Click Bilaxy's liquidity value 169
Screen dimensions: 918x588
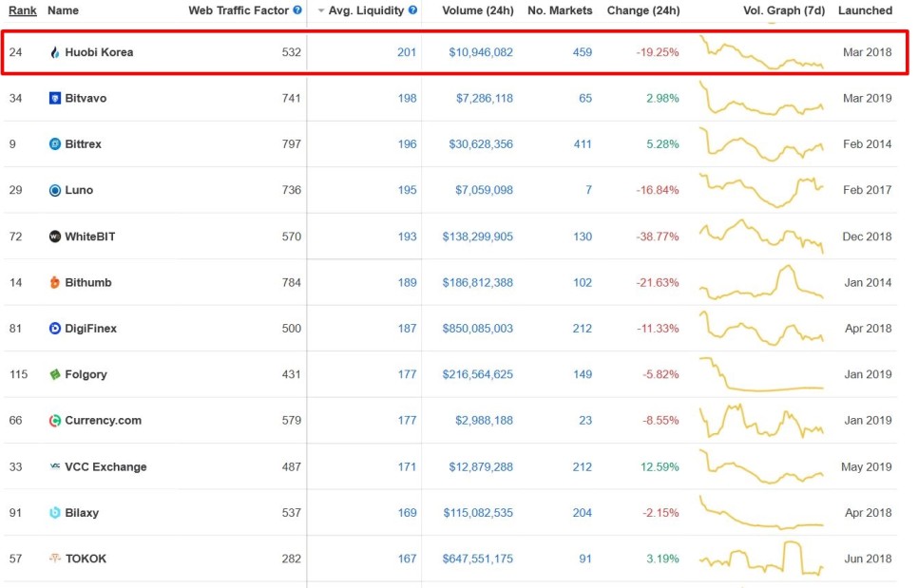coord(408,513)
